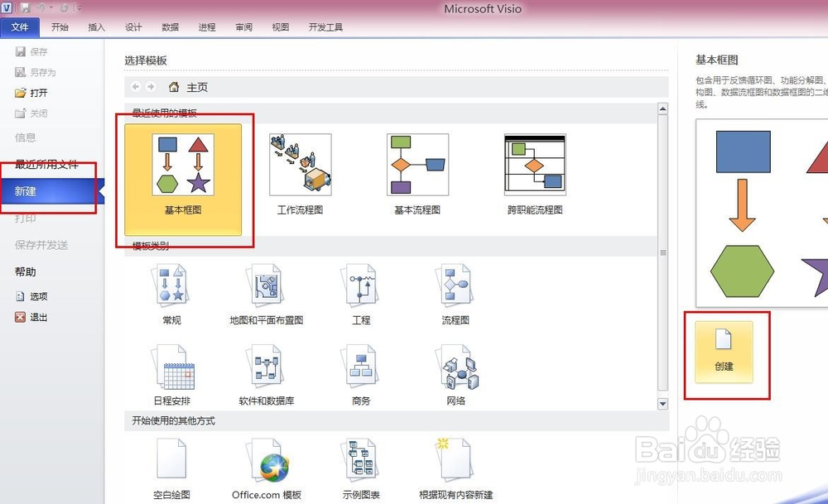Click 退出 to exit Visio
The image size is (828, 504).
tap(31, 317)
